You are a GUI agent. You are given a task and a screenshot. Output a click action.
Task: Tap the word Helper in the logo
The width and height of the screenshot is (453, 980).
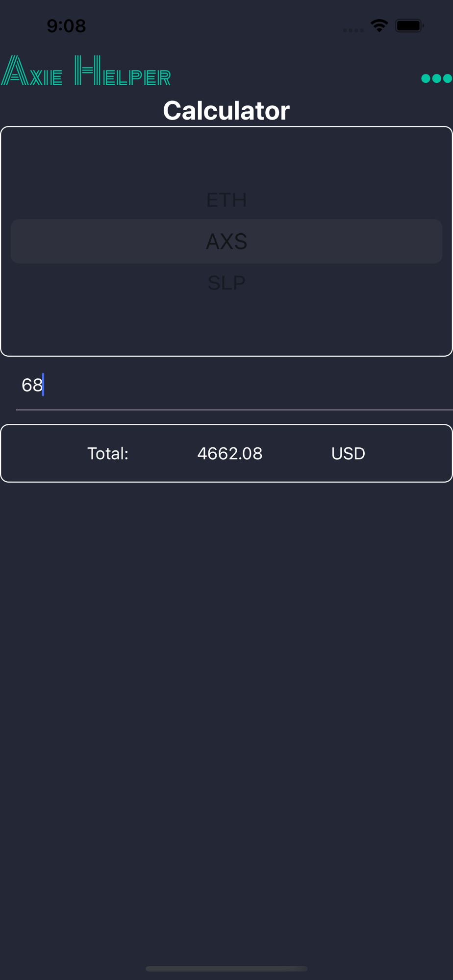[123, 71]
